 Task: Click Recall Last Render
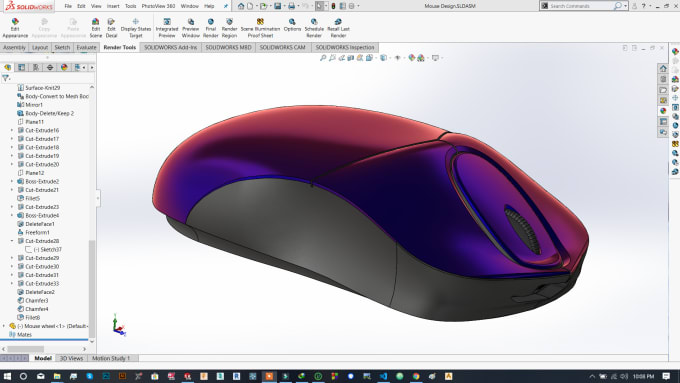coord(338,28)
